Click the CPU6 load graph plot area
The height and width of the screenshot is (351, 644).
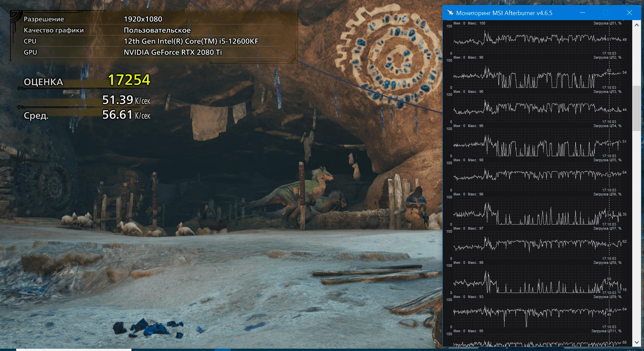coord(537,211)
